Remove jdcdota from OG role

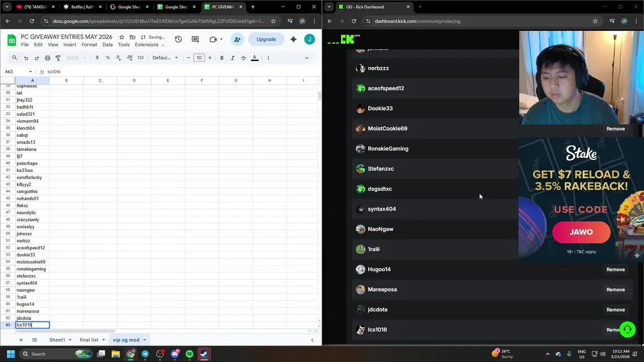click(615, 310)
